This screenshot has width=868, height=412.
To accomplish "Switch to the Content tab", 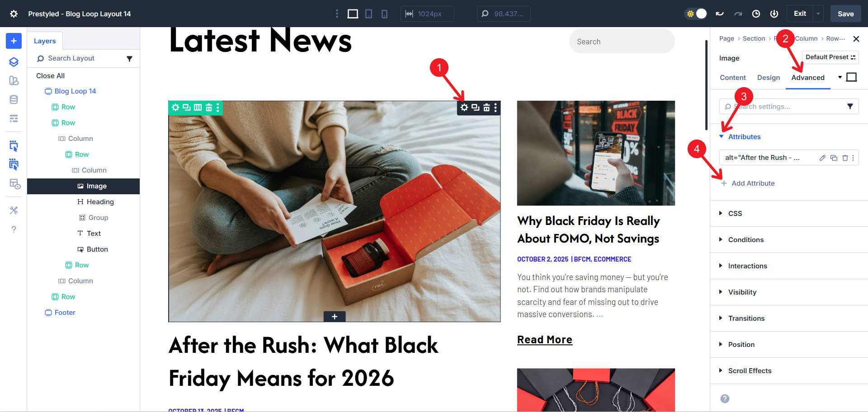I will coord(733,78).
